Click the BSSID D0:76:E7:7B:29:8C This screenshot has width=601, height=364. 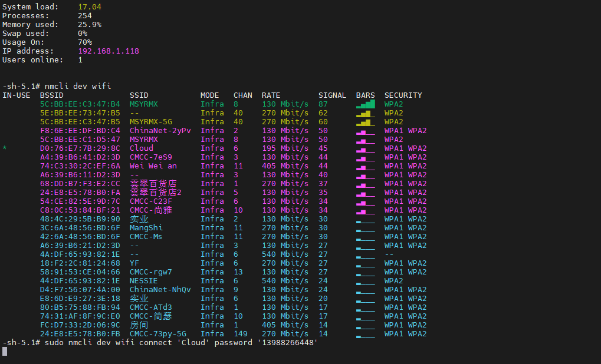coord(80,148)
